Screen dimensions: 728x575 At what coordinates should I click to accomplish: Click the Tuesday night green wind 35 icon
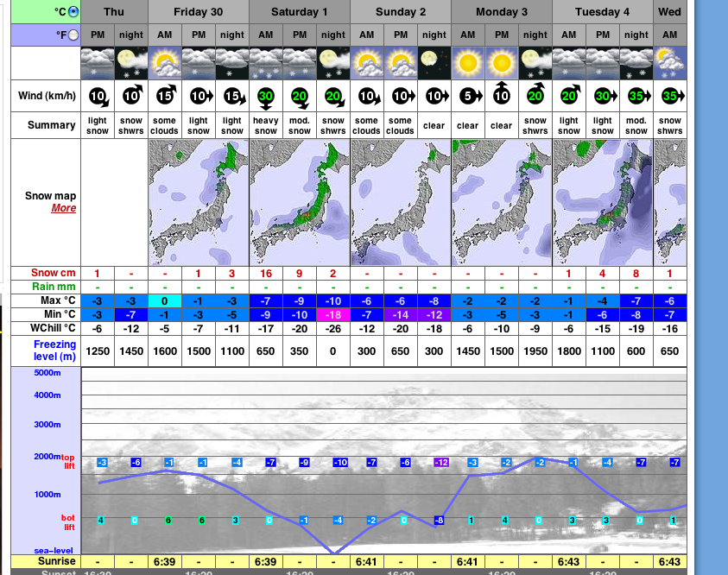(x=638, y=96)
